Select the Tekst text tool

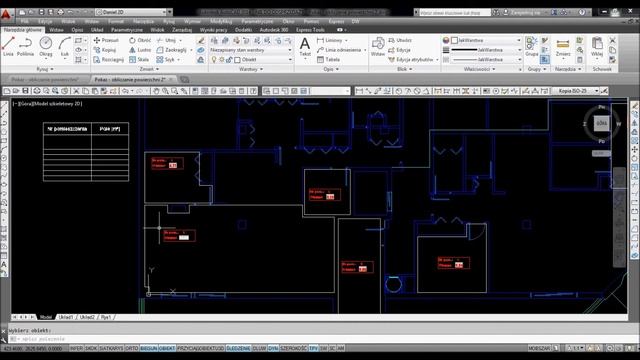pyautogui.click(x=305, y=47)
